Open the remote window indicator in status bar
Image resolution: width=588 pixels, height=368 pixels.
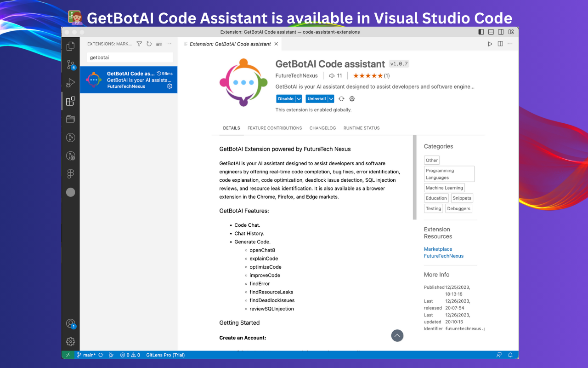(x=68, y=355)
